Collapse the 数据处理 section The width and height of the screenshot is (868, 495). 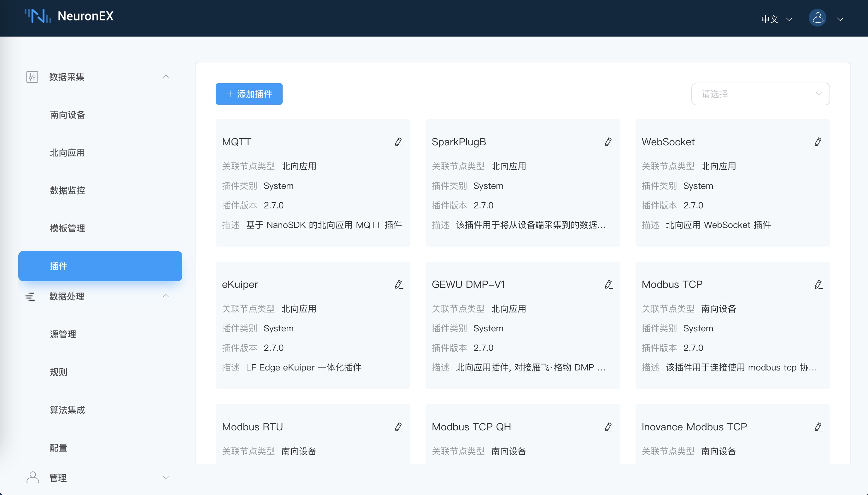(x=166, y=296)
